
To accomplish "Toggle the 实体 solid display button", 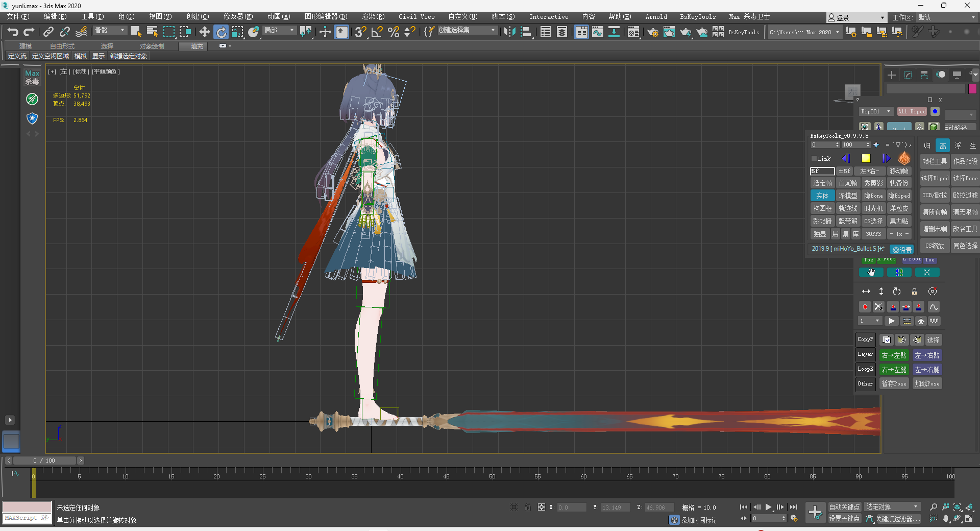I will [822, 196].
